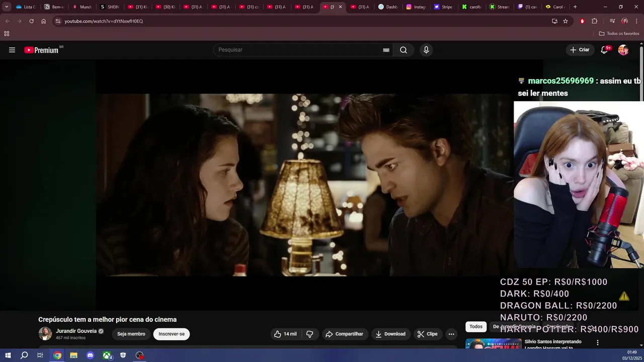Open File Explorer from taskbar
Screen dimensions: 644x362
click(x=73, y=355)
